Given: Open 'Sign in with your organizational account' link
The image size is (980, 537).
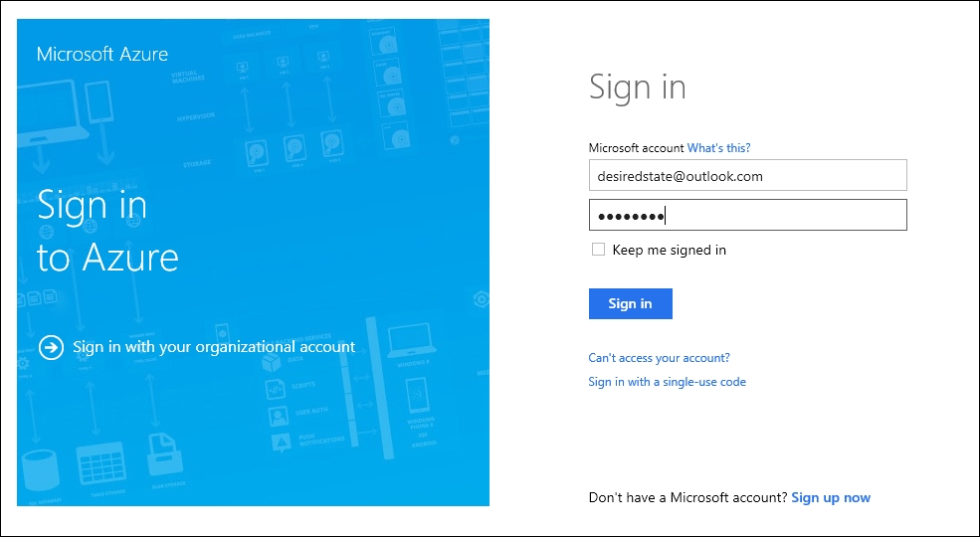Looking at the screenshot, I should coord(214,347).
